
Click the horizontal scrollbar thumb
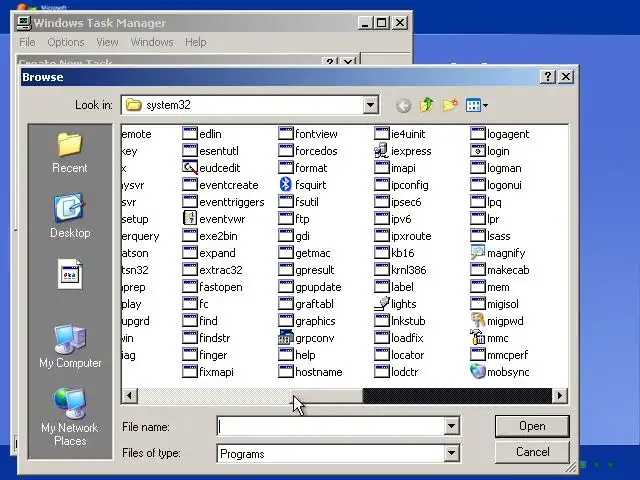click(x=327, y=396)
